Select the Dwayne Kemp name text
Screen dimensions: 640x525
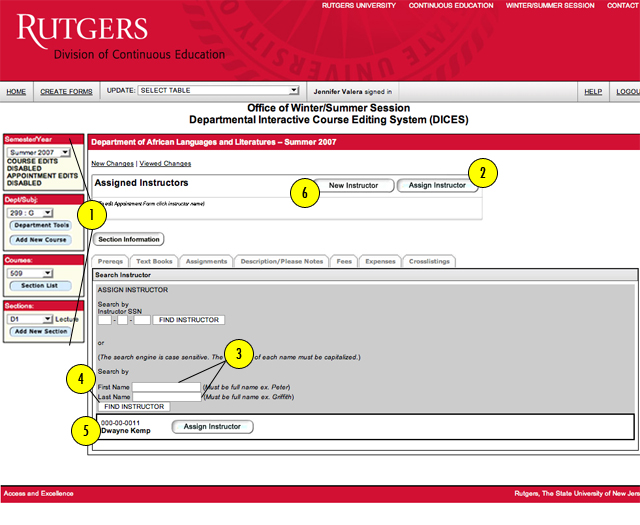[126, 431]
